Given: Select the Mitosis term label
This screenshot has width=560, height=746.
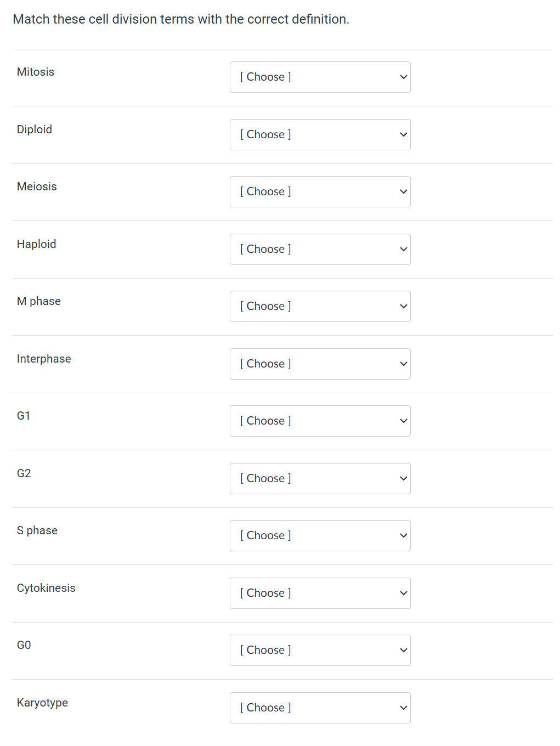Looking at the screenshot, I should click(x=36, y=72).
